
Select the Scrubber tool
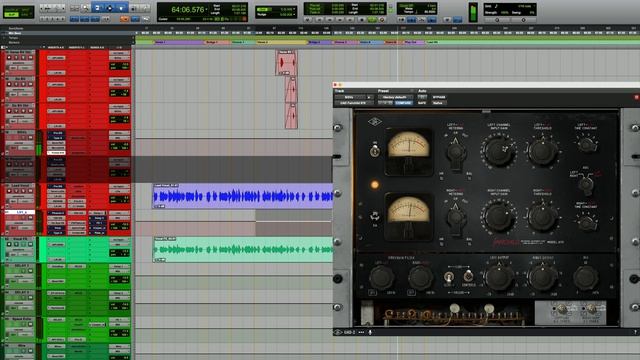tap(134, 8)
